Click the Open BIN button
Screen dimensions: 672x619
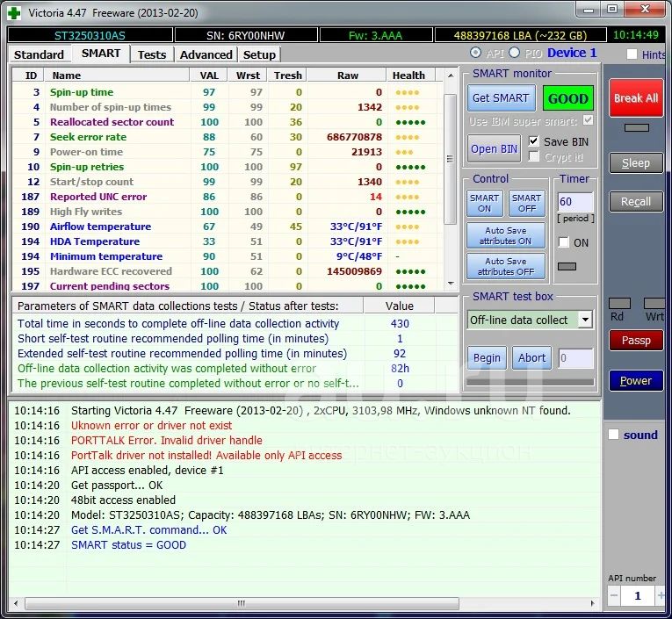pos(494,148)
